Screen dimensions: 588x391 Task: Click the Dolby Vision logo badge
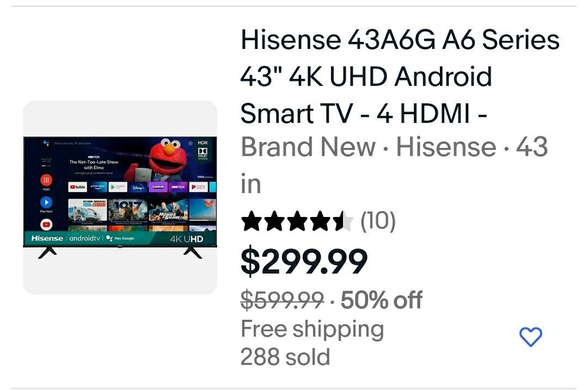pyautogui.click(x=203, y=153)
